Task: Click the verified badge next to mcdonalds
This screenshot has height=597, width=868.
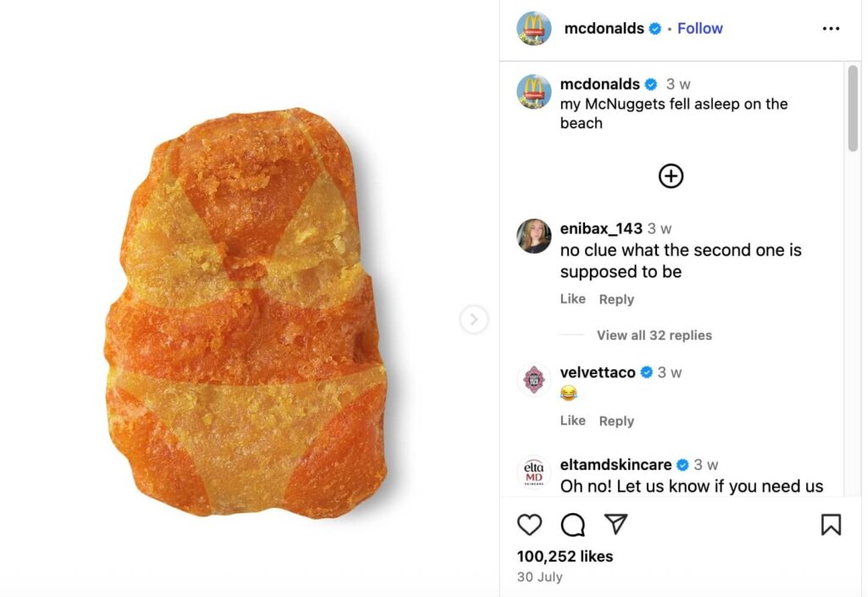Action: [x=654, y=28]
